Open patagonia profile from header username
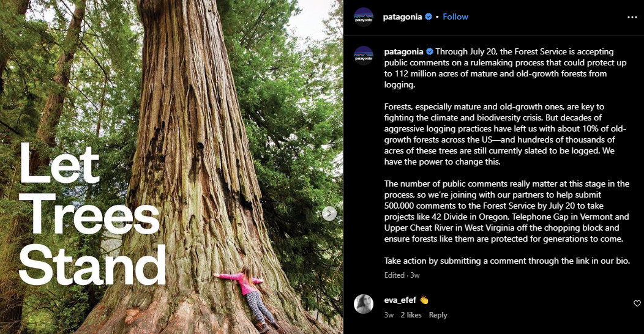The image size is (644, 334). [402, 17]
